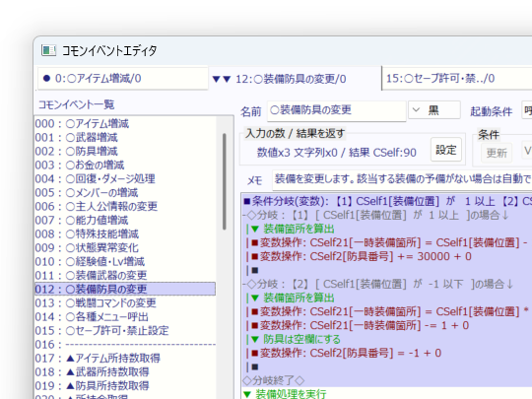This screenshot has width=532, height=399.
Task: Select the ◇分岐終了◇ line
Action: [387, 380]
